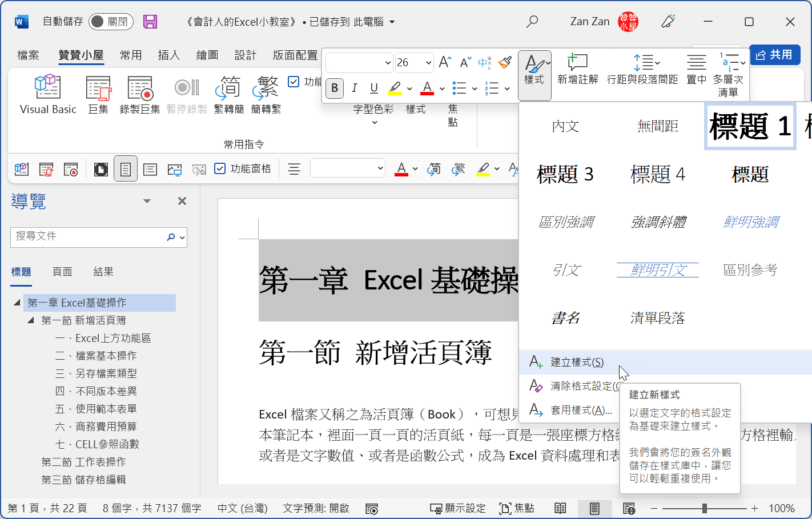The height and width of the screenshot is (519, 812).
Task: Apply underline formatting
Action: coord(374,88)
